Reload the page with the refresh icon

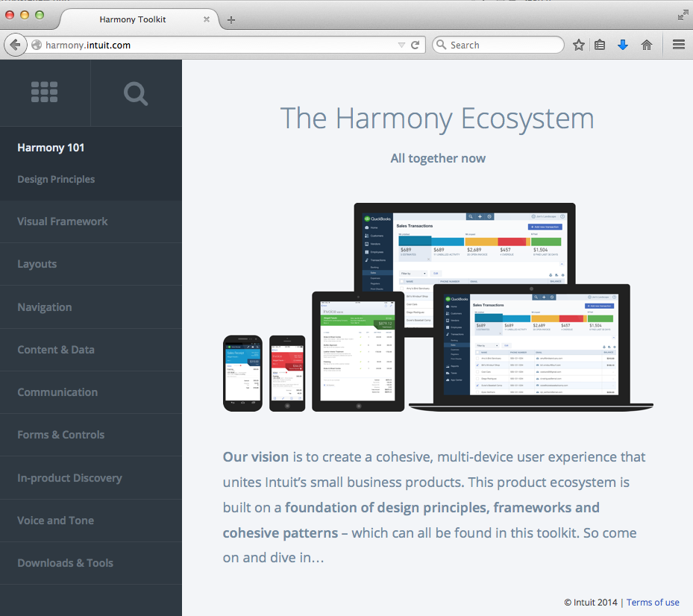[x=415, y=45]
